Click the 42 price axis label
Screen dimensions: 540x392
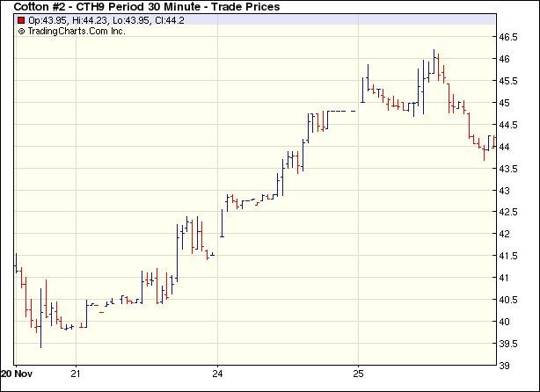(x=507, y=235)
